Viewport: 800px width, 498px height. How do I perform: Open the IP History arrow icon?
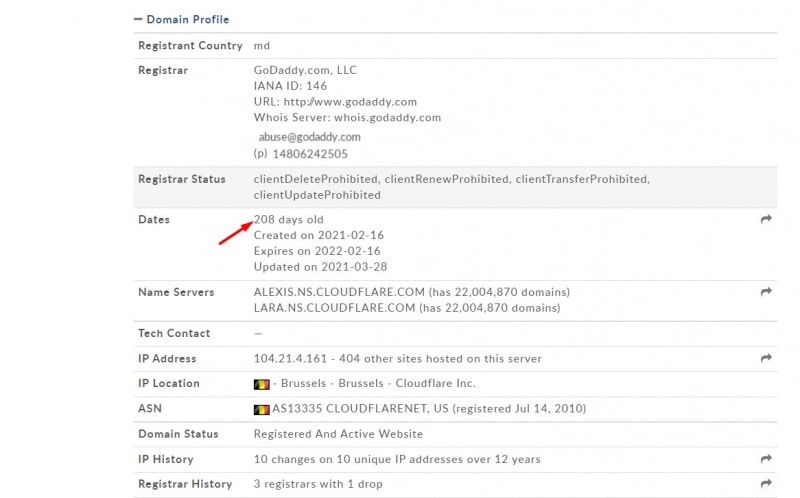click(766, 459)
